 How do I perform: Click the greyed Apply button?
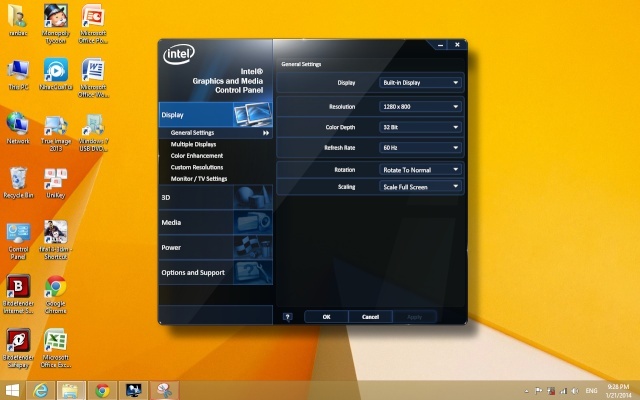click(x=414, y=317)
